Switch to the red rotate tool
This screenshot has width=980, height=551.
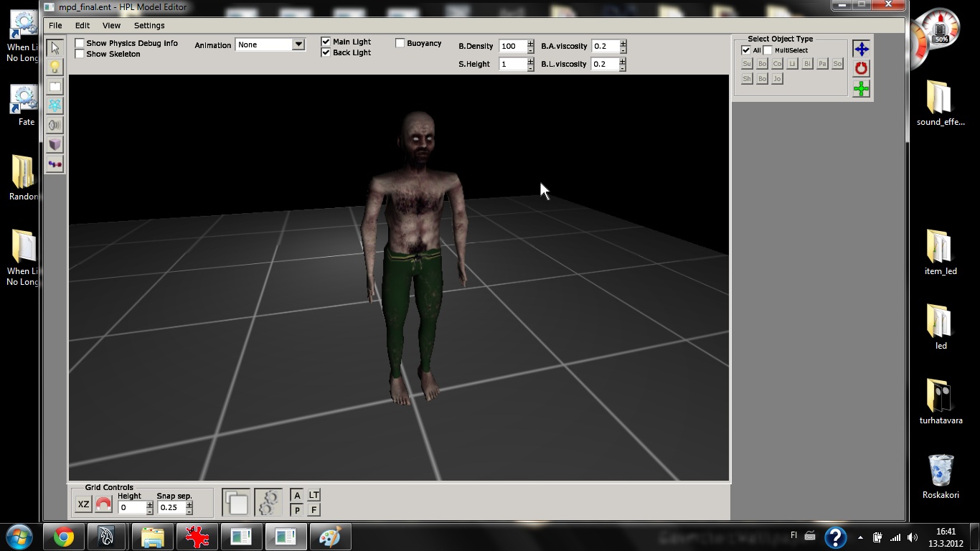(x=861, y=69)
